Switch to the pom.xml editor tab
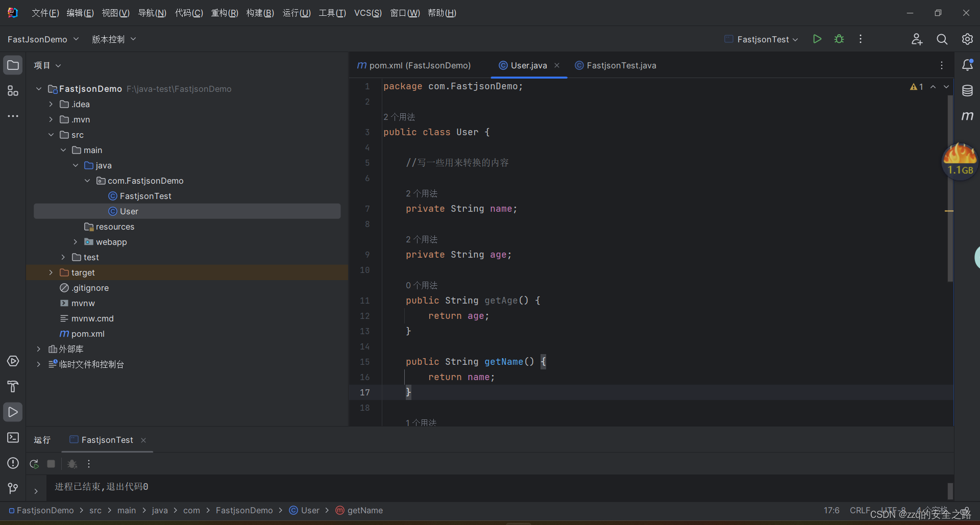This screenshot has height=525, width=980. click(414, 65)
